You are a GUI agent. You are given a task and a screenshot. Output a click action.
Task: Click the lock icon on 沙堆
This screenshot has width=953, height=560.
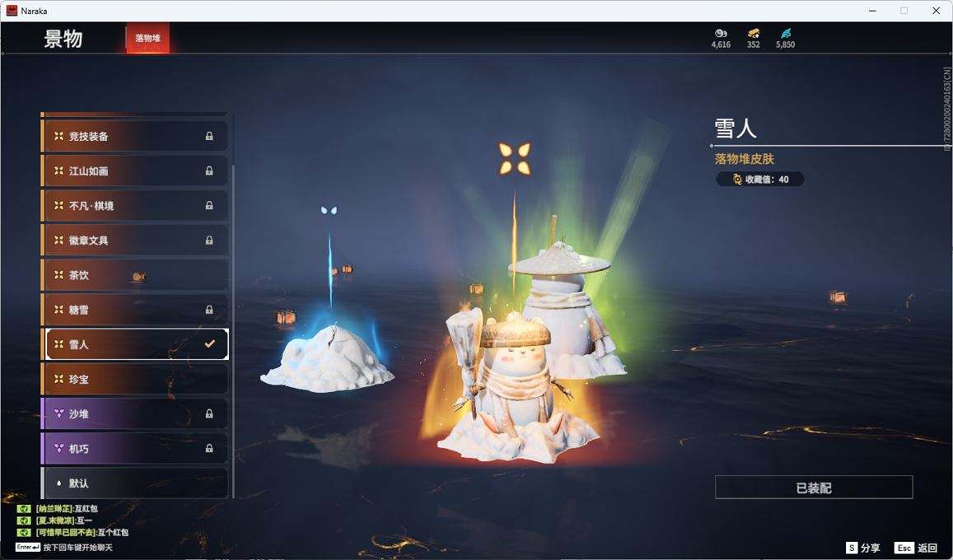pos(209,413)
